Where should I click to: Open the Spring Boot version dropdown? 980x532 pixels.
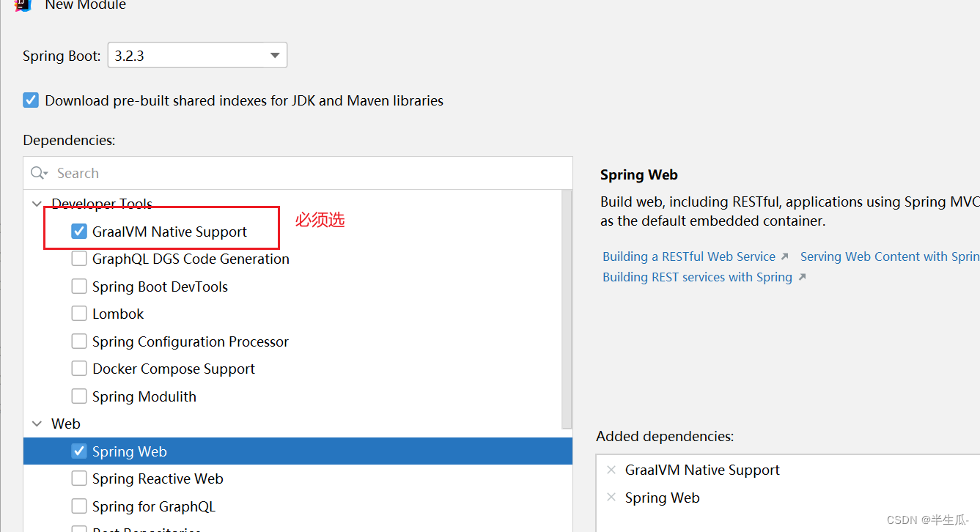click(x=197, y=56)
